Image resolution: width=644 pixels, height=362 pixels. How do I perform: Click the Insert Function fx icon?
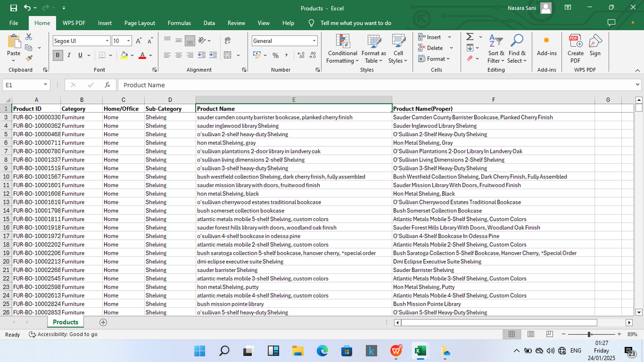click(x=107, y=85)
